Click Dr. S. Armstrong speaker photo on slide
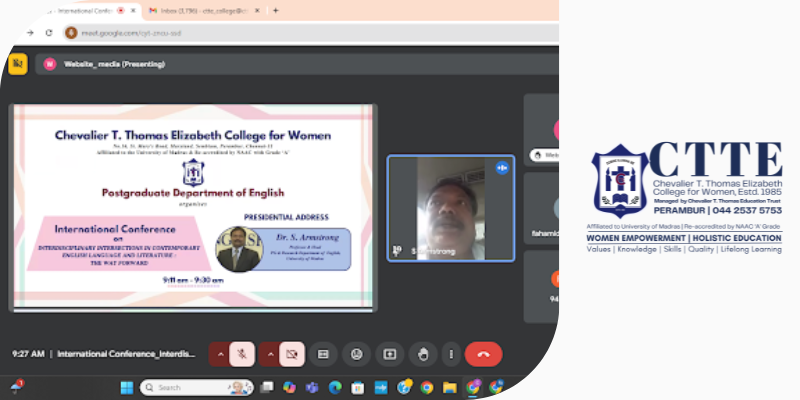The width and height of the screenshot is (800, 400). tap(238, 249)
